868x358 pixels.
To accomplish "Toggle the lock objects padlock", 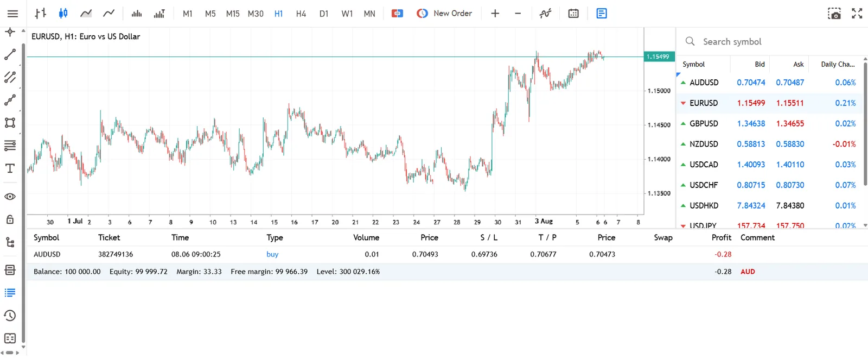I will tap(10, 219).
